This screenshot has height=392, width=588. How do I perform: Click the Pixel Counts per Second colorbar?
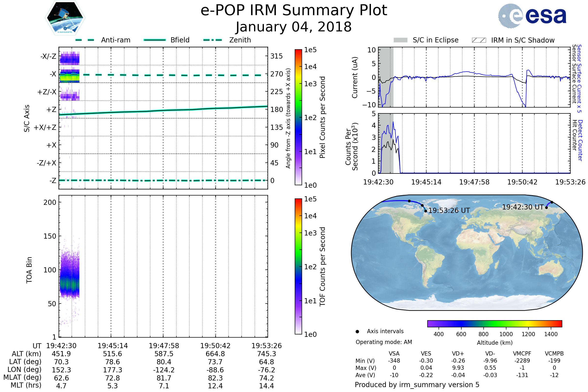298,117
